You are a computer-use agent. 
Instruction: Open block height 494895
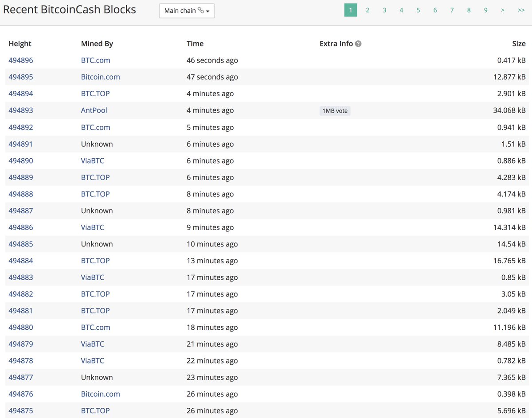(21, 77)
